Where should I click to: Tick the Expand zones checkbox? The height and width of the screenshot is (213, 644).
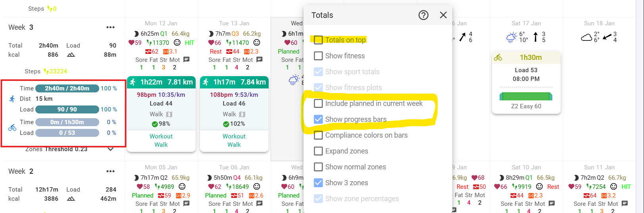[x=318, y=151]
